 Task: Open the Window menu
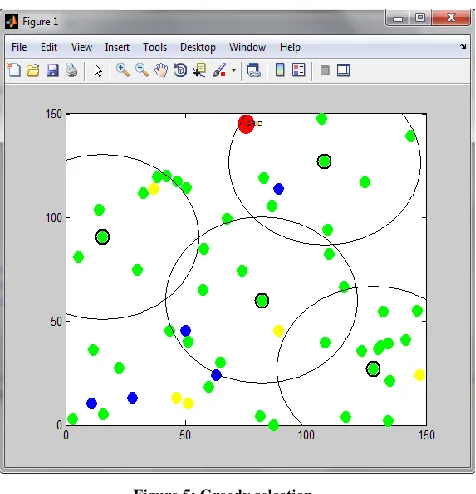tap(247, 47)
